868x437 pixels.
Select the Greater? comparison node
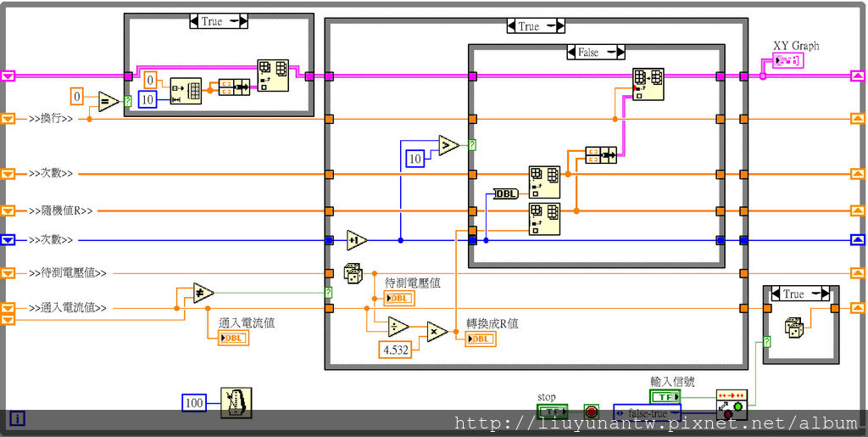(x=448, y=145)
